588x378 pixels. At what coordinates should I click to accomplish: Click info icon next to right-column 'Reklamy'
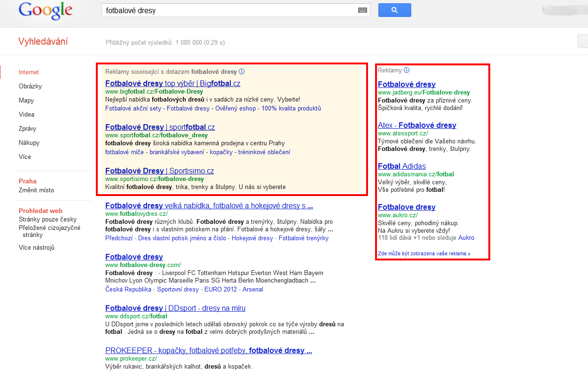coord(407,71)
